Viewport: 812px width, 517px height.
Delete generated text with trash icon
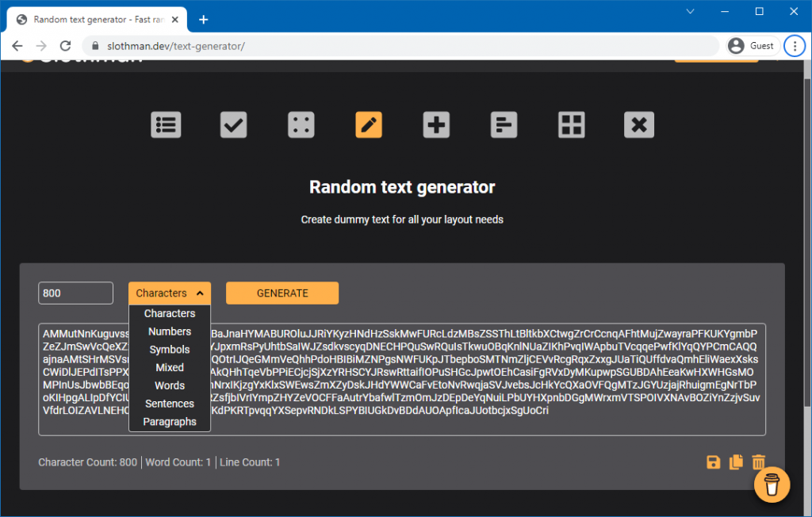pos(758,461)
